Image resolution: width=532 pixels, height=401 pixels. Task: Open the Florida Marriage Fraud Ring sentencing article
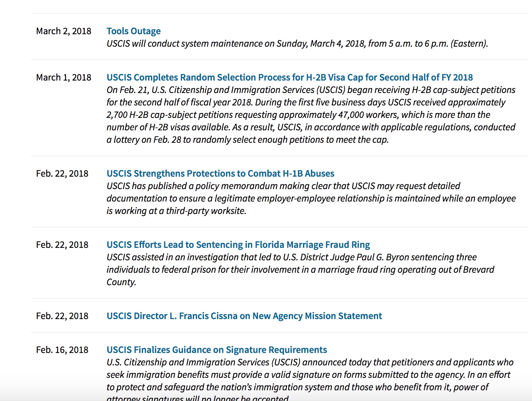pos(238,245)
